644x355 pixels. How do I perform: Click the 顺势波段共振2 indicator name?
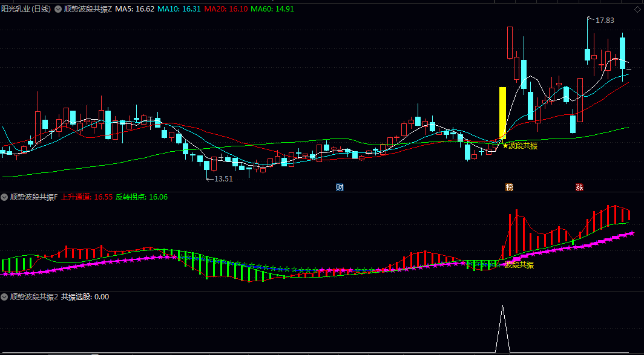pos(34,297)
